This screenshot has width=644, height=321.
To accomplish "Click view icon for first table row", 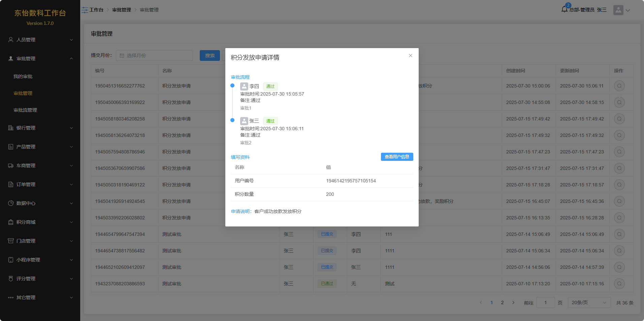I will click(x=619, y=86).
